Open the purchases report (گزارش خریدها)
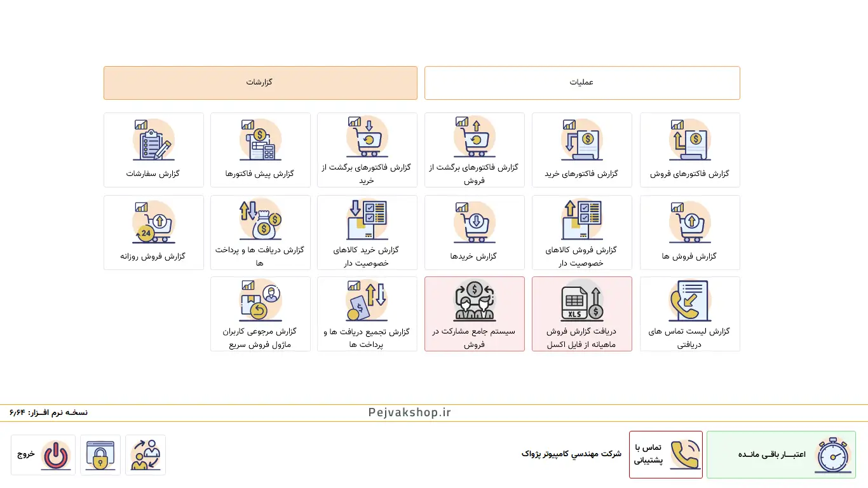The width and height of the screenshot is (868, 488). (474, 232)
